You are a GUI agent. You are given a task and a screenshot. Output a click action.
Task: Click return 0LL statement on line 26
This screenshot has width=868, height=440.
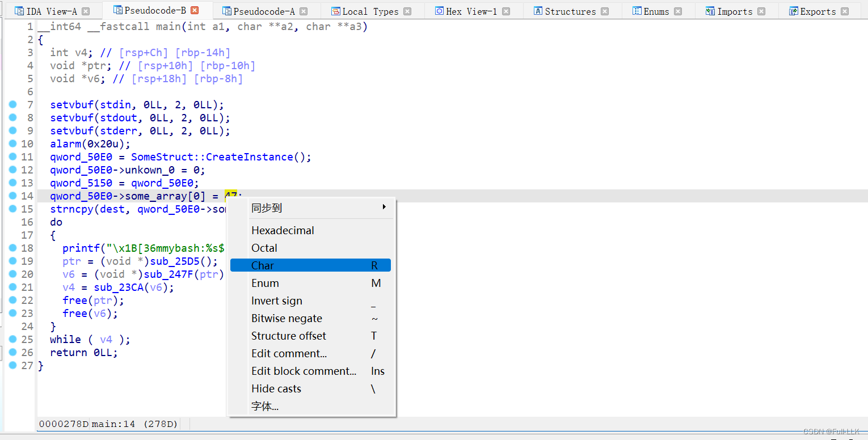pos(84,353)
